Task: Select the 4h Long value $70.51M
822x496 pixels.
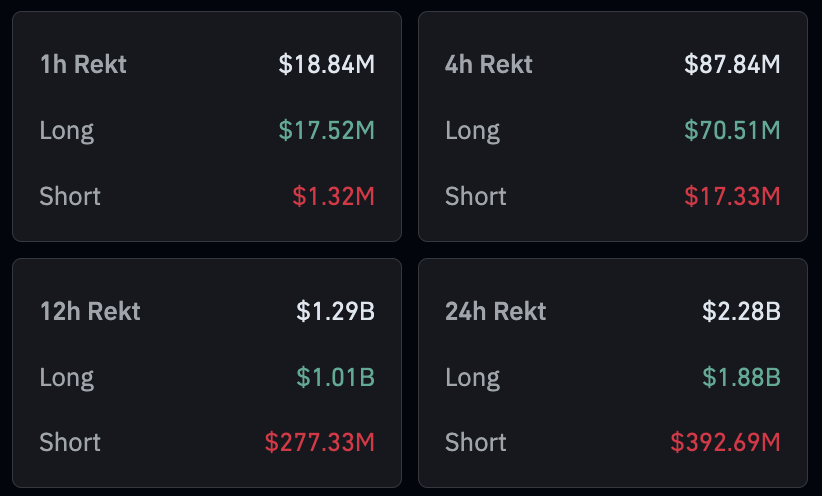Action: click(732, 130)
